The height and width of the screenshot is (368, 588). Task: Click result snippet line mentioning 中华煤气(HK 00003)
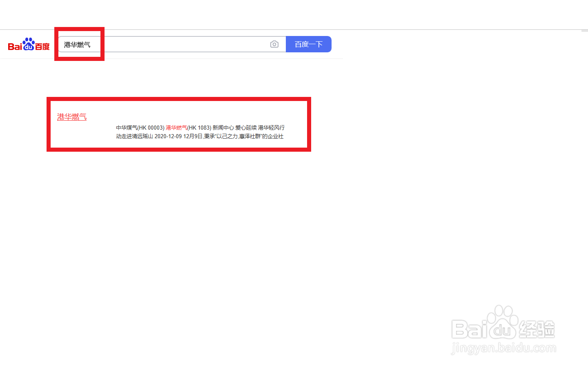pyautogui.click(x=200, y=128)
